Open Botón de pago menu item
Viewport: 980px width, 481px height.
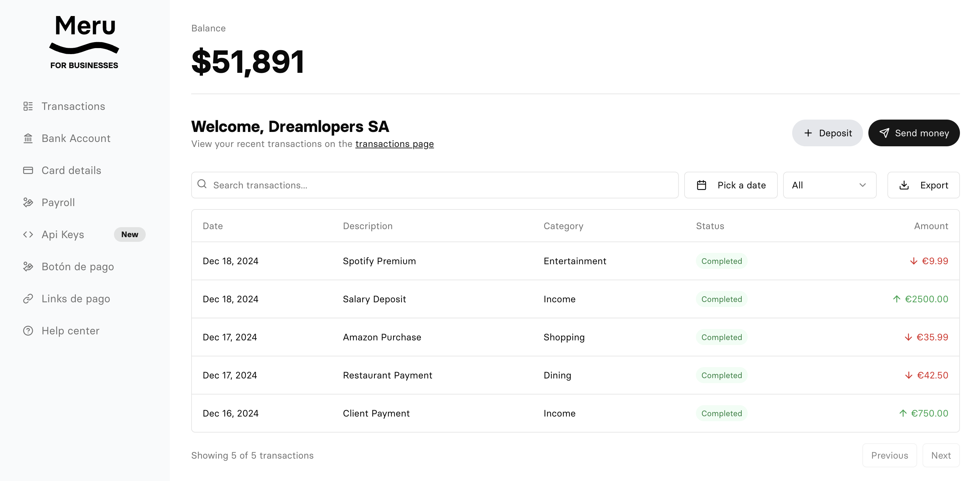point(78,267)
